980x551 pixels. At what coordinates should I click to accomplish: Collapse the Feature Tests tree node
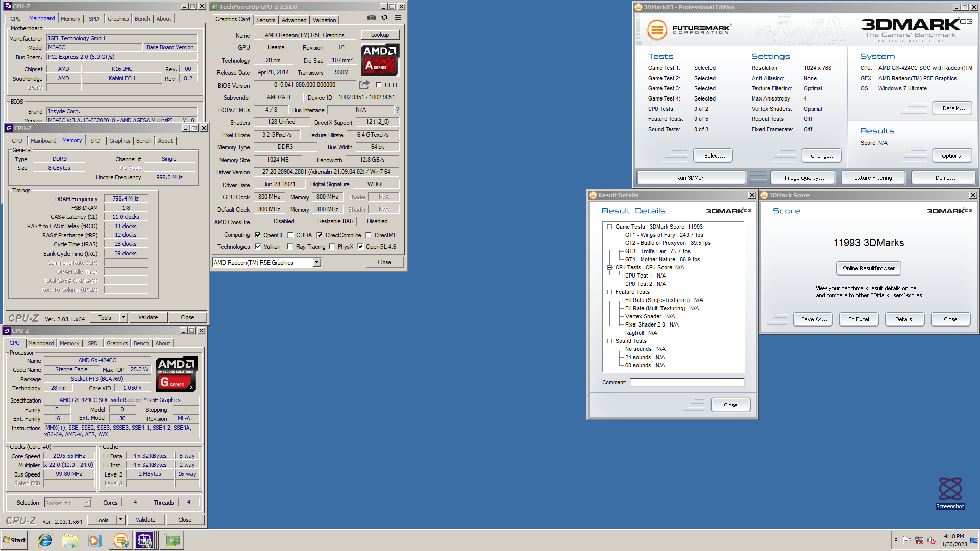point(609,292)
